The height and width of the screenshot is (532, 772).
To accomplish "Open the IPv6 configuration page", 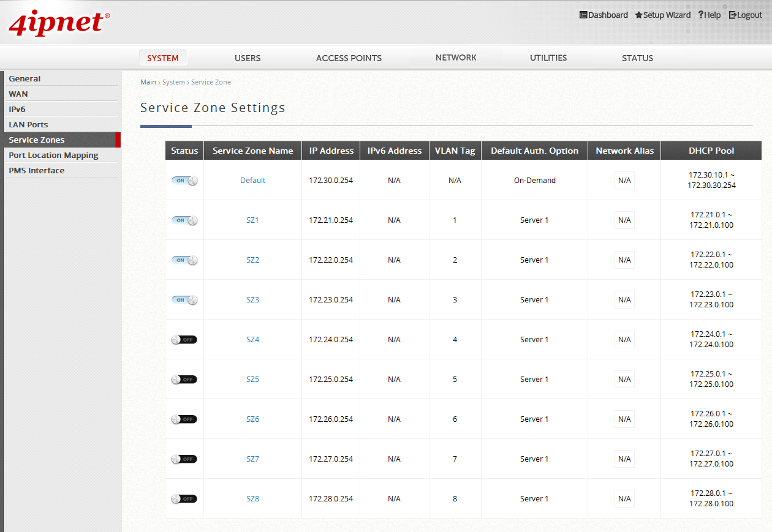I will pos(18,109).
